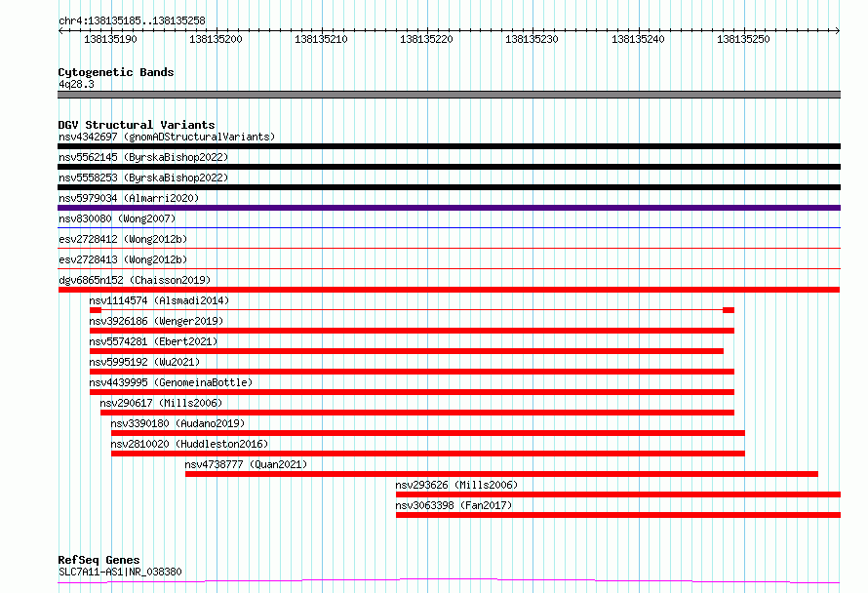Click ruler position 138135200
Viewport: 868px width, 593px height.
(x=216, y=39)
